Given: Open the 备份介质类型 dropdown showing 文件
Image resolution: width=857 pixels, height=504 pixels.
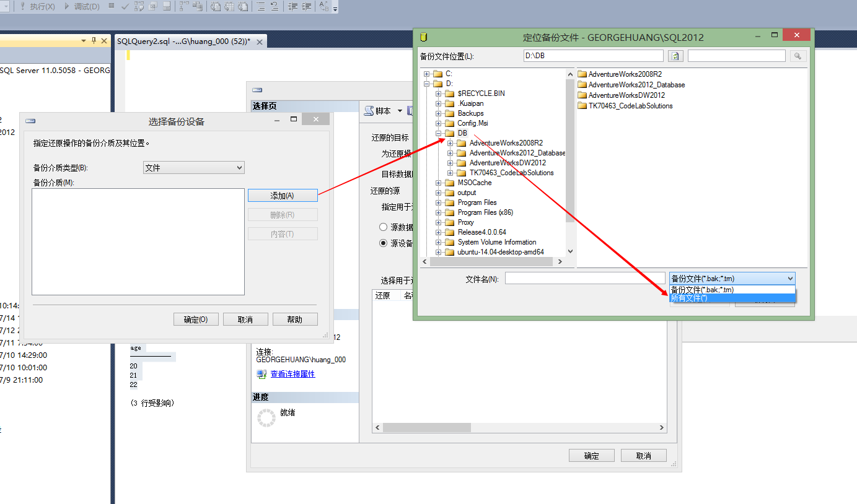Looking at the screenshot, I should tap(193, 168).
